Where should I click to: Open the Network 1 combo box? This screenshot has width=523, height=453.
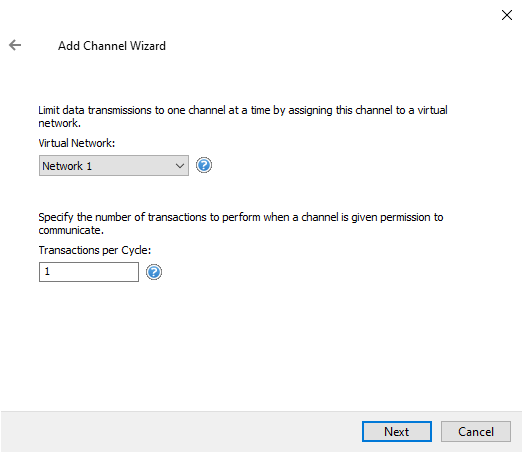pos(114,165)
